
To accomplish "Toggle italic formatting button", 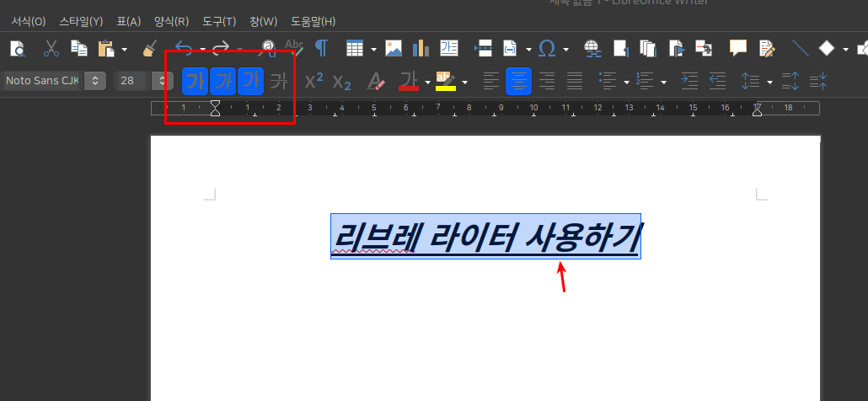I will pyautogui.click(x=222, y=82).
